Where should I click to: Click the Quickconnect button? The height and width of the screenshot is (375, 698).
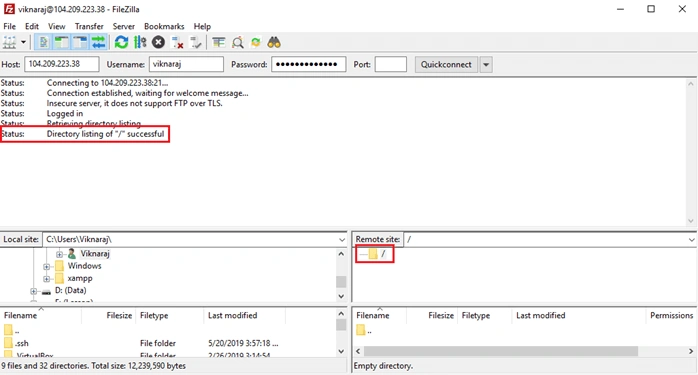coord(446,64)
